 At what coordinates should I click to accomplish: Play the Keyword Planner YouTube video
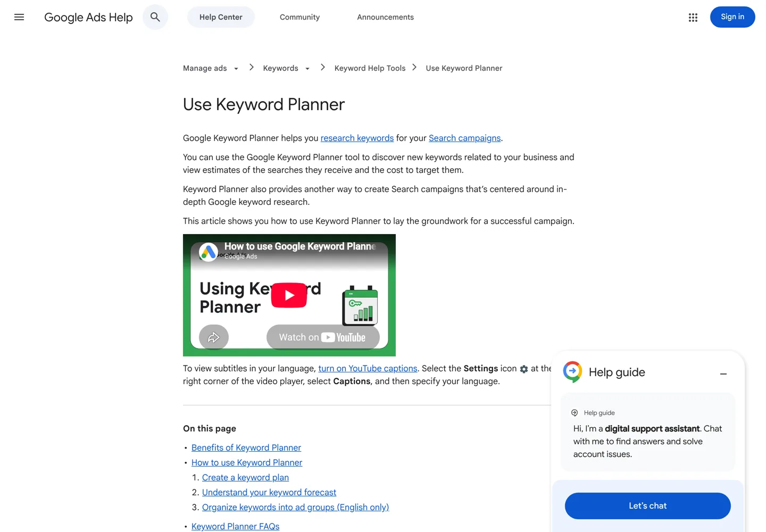pyautogui.click(x=289, y=295)
